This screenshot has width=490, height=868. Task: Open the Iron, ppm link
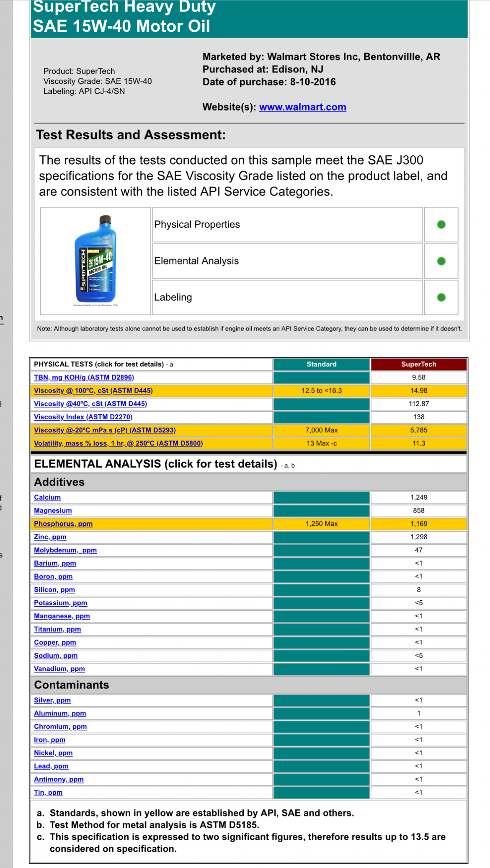pos(49,740)
